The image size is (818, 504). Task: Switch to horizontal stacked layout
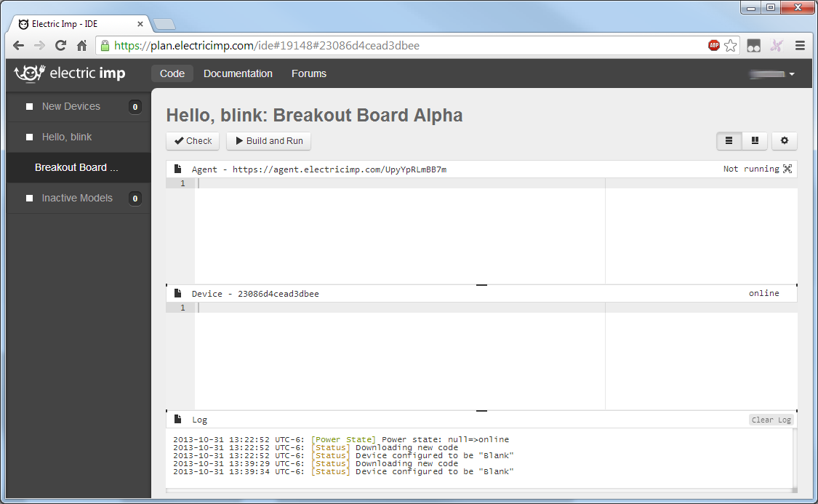pos(729,141)
